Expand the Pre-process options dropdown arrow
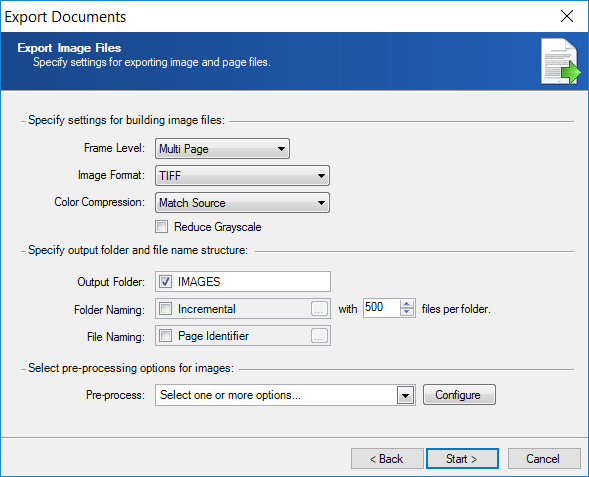 (405, 395)
